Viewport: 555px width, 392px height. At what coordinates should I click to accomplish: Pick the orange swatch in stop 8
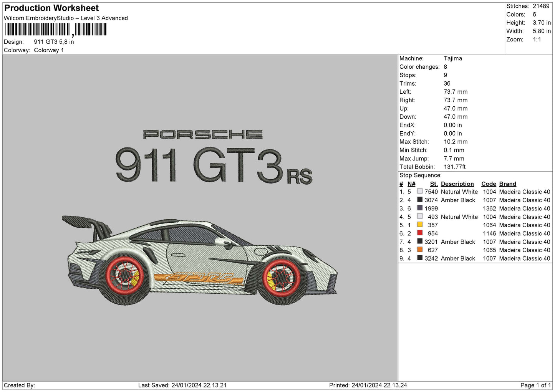(x=420, y=250)
